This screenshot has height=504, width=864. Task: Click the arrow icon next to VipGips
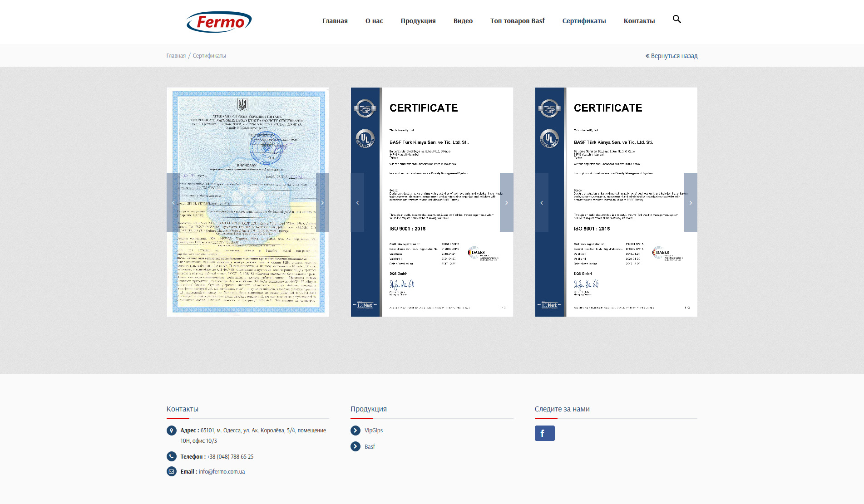pyautogui.click(x=355, y=431)
